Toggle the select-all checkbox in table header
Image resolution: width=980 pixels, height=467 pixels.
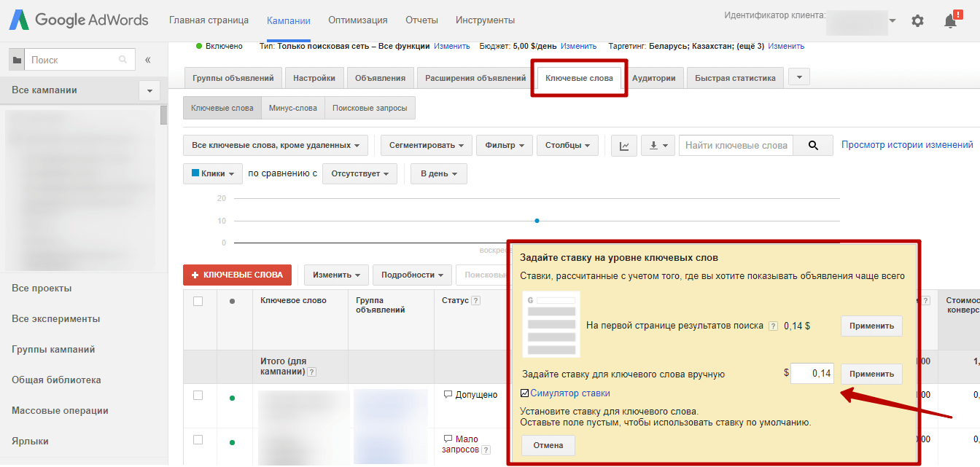pyautogui.click(x=198, y=301)
